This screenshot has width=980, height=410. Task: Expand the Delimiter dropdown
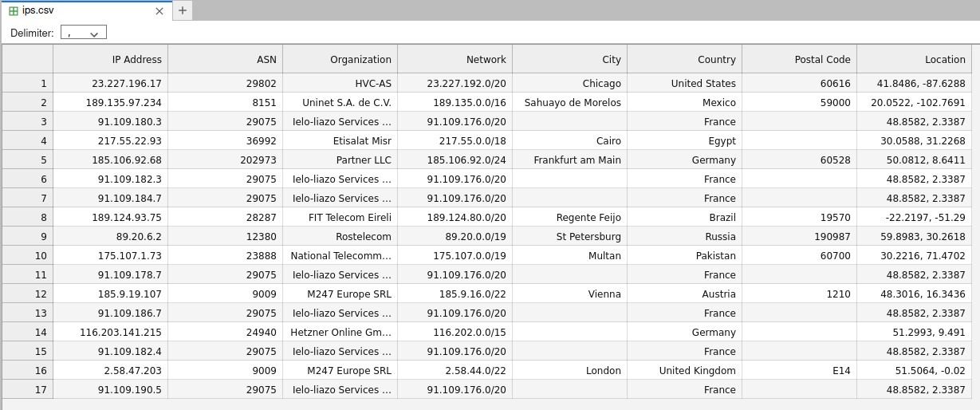pyautogui.click(x=84, y=33)
